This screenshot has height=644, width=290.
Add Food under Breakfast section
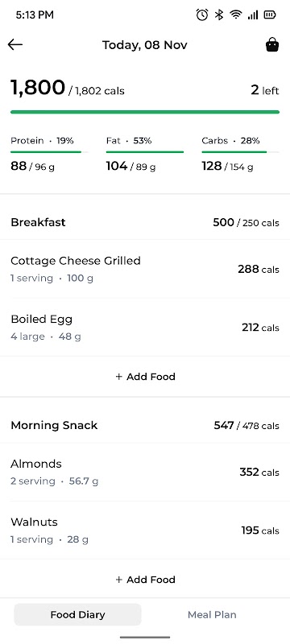point(145,377)
